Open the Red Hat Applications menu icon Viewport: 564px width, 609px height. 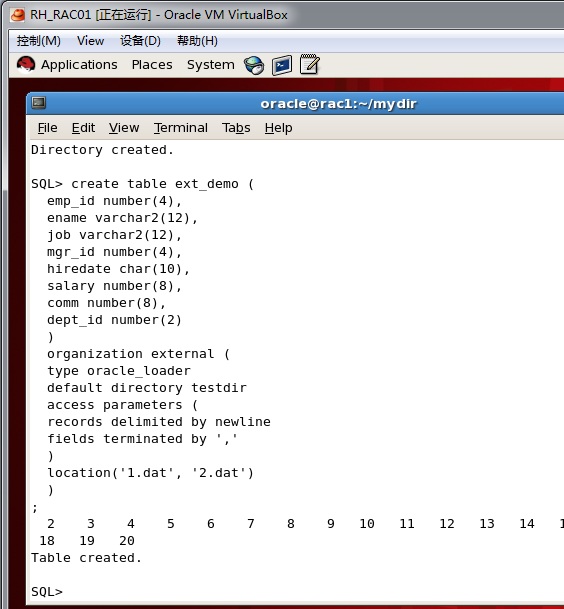point(26,64)
